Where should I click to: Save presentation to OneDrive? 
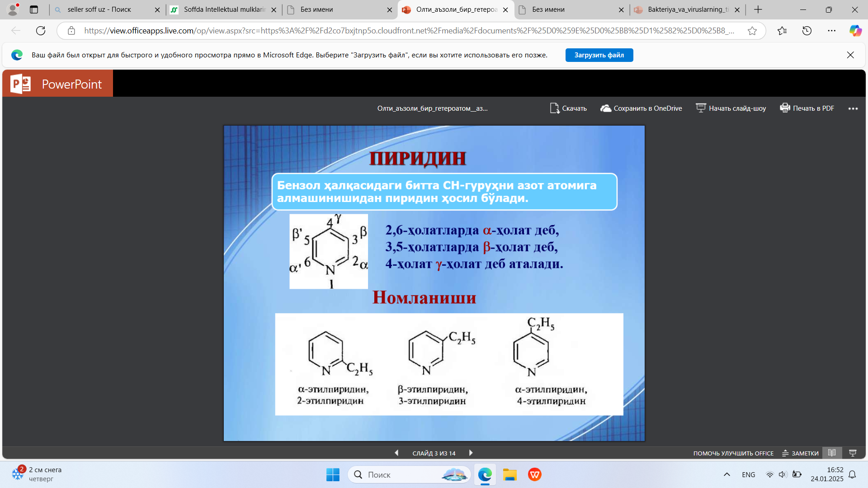(641, 108)
